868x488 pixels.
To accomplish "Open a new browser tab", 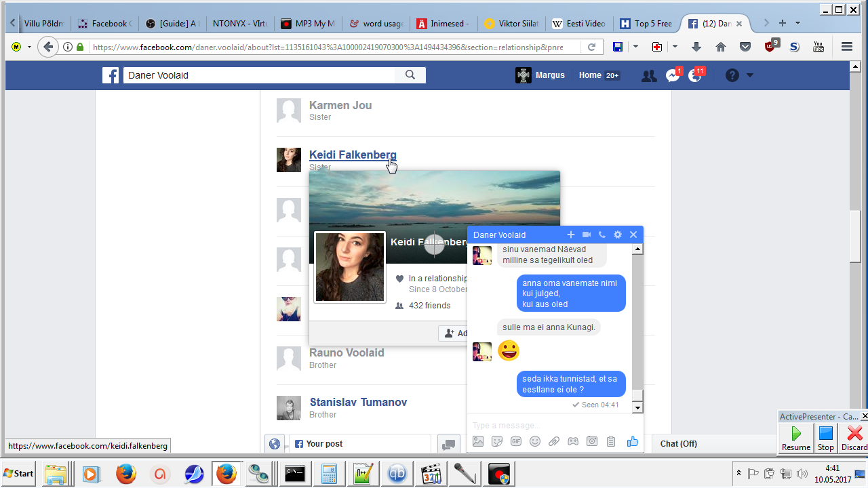I will tap(782, 23).
